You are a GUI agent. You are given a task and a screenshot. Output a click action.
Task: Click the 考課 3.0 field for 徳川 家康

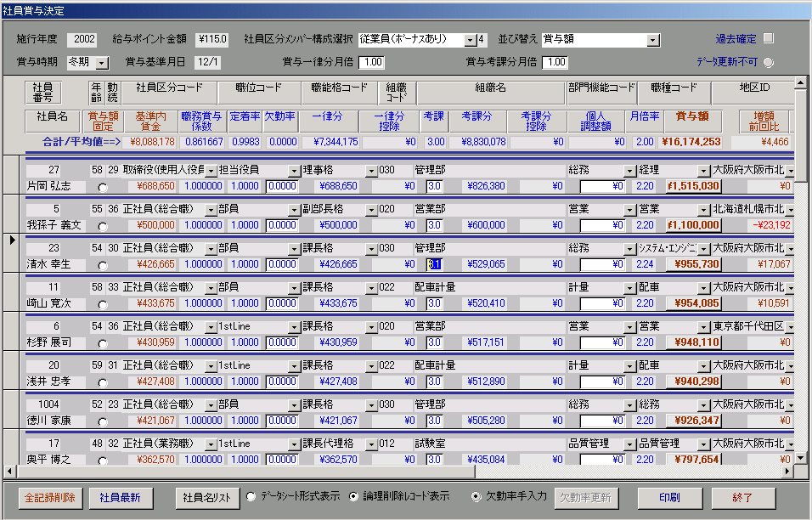click(434, 421)
